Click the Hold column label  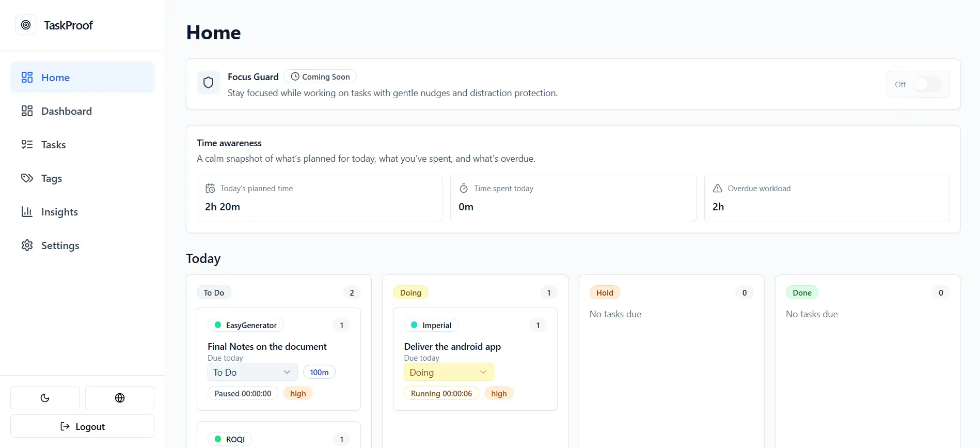point(605,292)
